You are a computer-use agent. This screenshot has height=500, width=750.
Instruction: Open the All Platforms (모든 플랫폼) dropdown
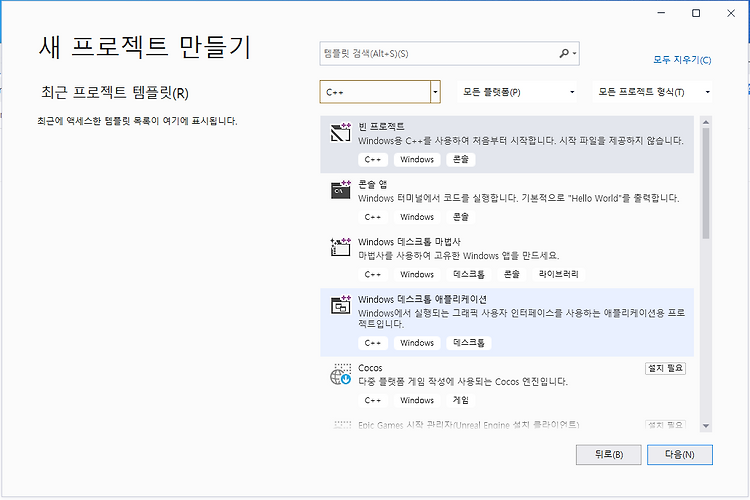517,92
